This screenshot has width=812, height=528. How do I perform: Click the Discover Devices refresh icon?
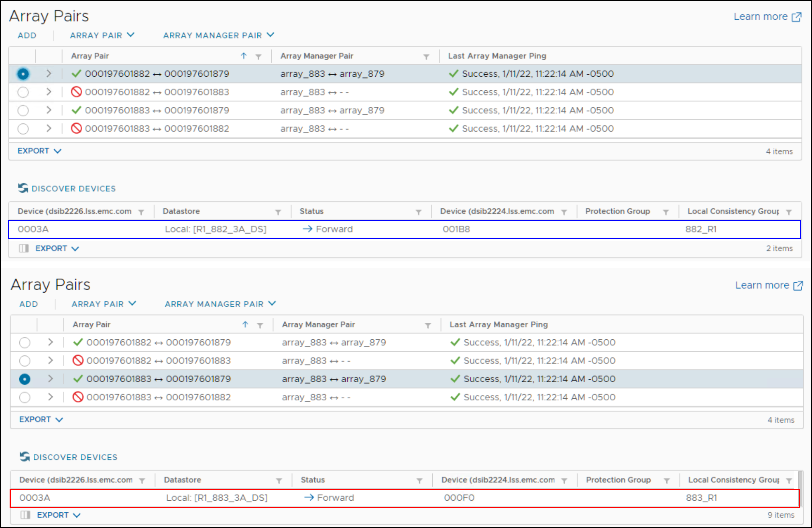(23, 188)
